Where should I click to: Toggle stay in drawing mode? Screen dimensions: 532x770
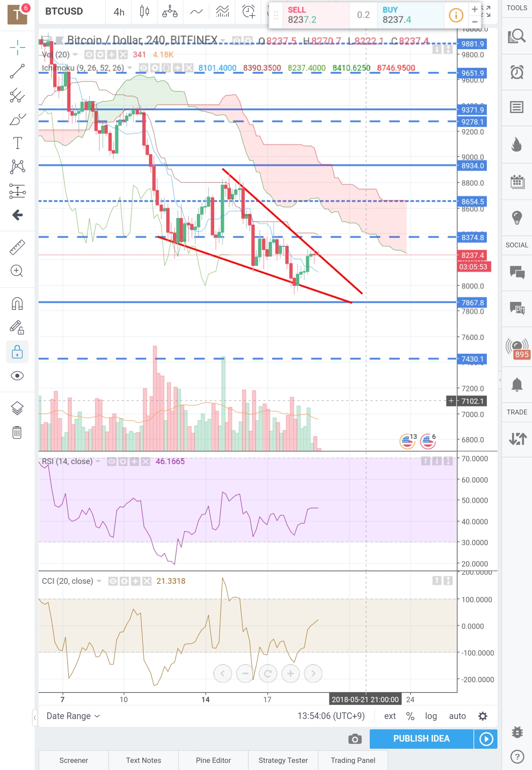tap(17, 328)
